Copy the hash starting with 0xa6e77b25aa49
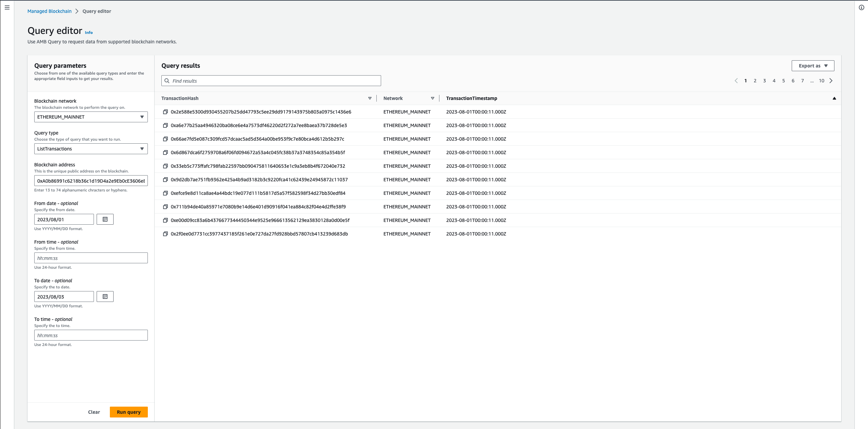 click(165, 125)
